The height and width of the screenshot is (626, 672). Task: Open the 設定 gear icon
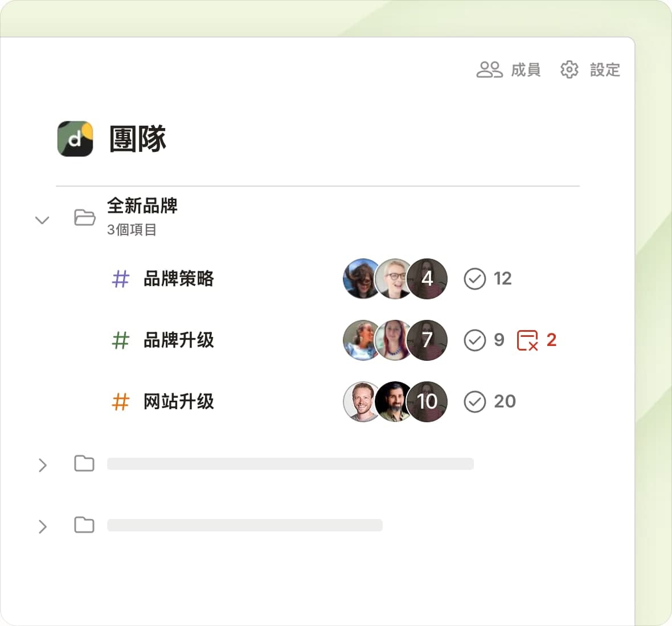coord(569,69)
